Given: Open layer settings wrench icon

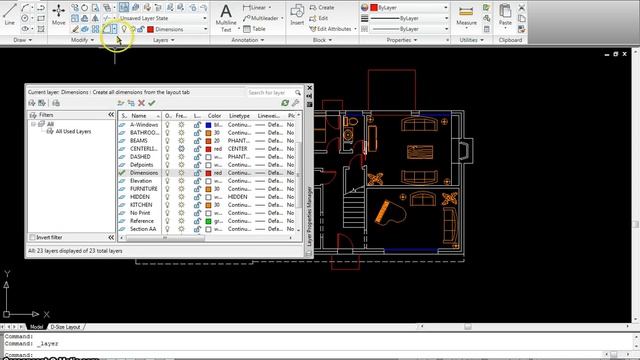Looking at the screenshot, I should pyautogui.click(x=296, y=103).
